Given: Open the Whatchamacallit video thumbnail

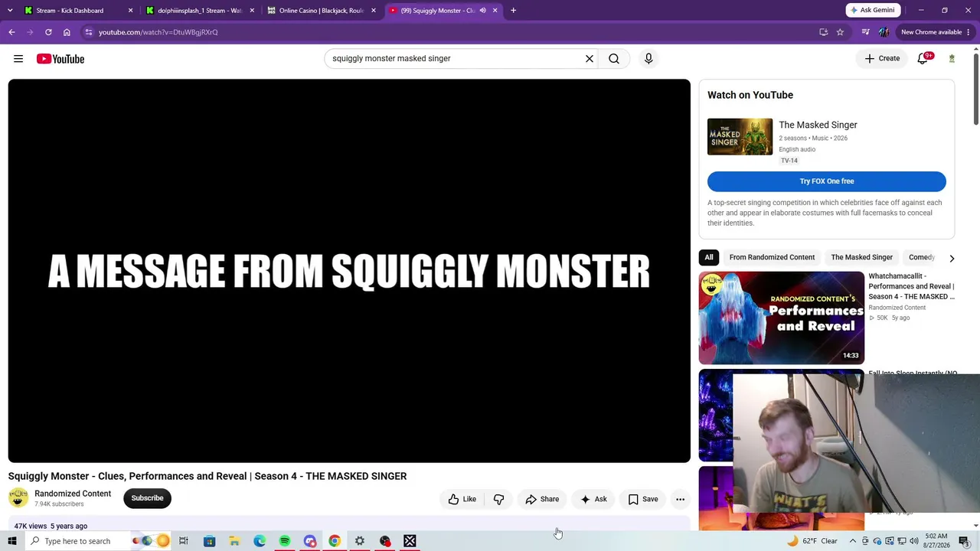Looking at the screenshot, I should tap(781, 318).
